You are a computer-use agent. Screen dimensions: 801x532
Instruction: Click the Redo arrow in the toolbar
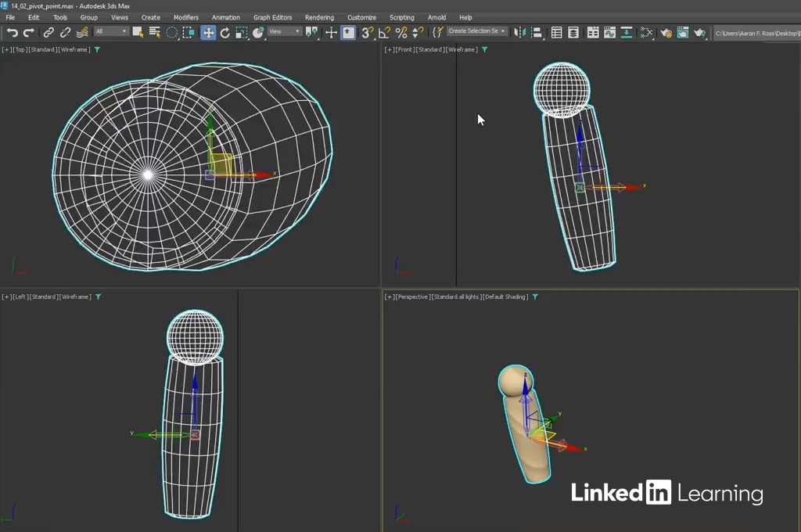29,32
